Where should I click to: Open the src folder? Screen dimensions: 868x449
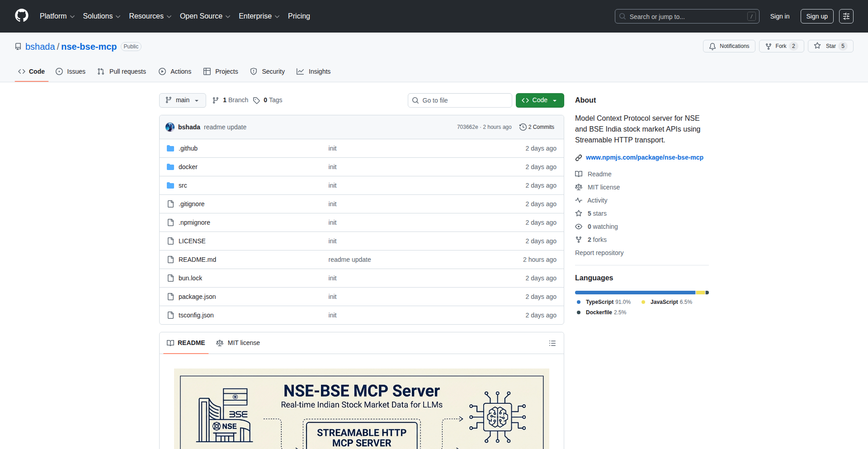[183, 185]
